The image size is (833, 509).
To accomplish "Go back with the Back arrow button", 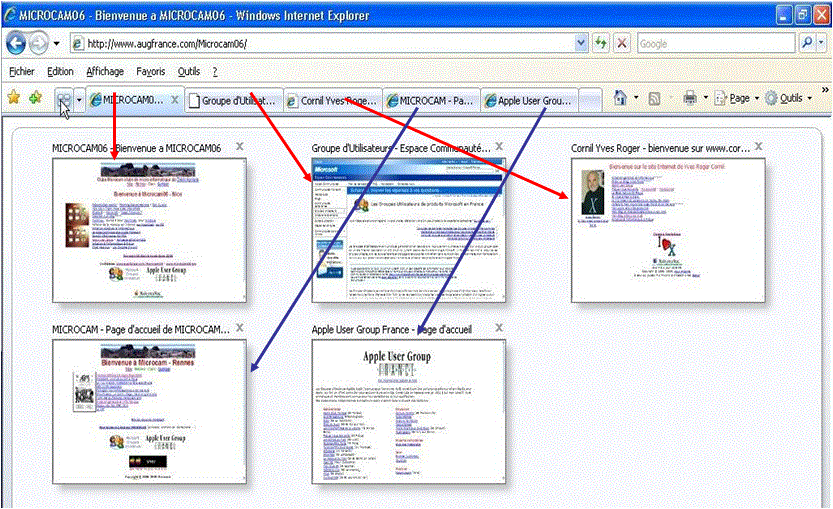I will click(x=16, y=44).
